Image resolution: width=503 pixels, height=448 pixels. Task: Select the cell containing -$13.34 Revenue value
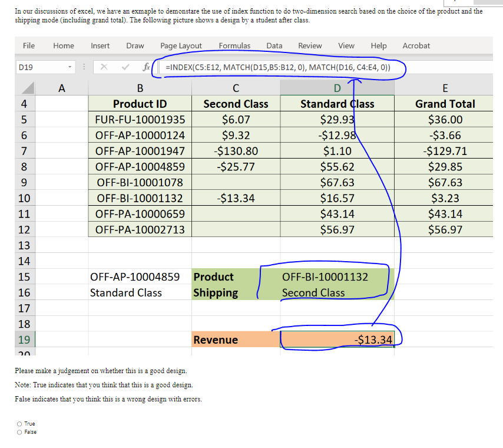pos(339,340)
